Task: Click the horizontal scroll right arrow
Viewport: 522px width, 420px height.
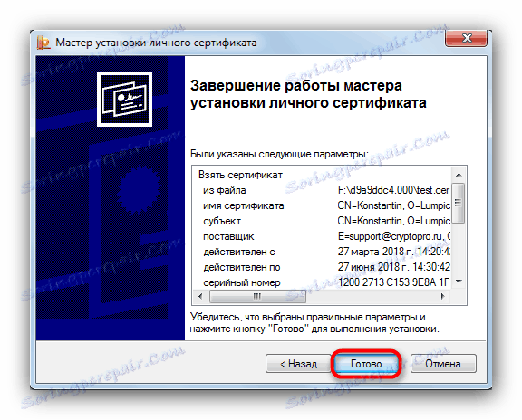Action: tap(442, 296)
